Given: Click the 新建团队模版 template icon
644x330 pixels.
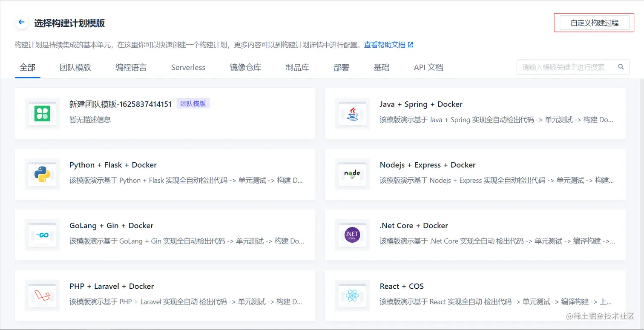Looking at the screenshot, I should pos(42,114).
